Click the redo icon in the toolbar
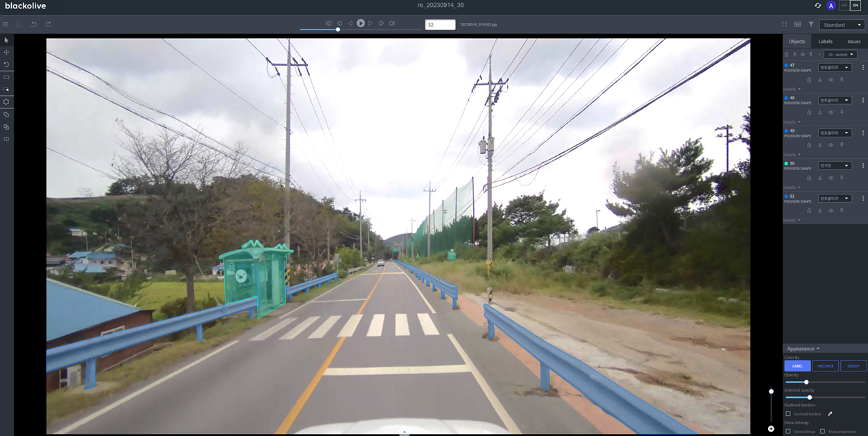 (x=47, y=23)
